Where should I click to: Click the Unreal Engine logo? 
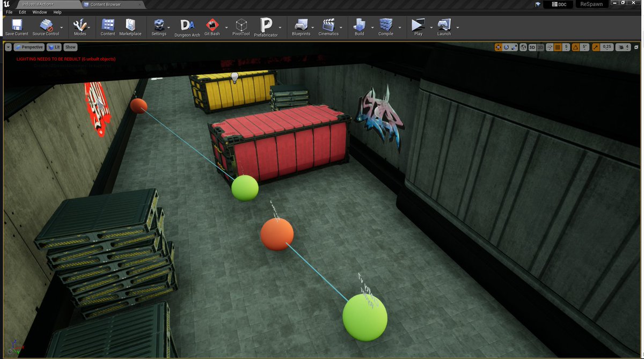6,4
